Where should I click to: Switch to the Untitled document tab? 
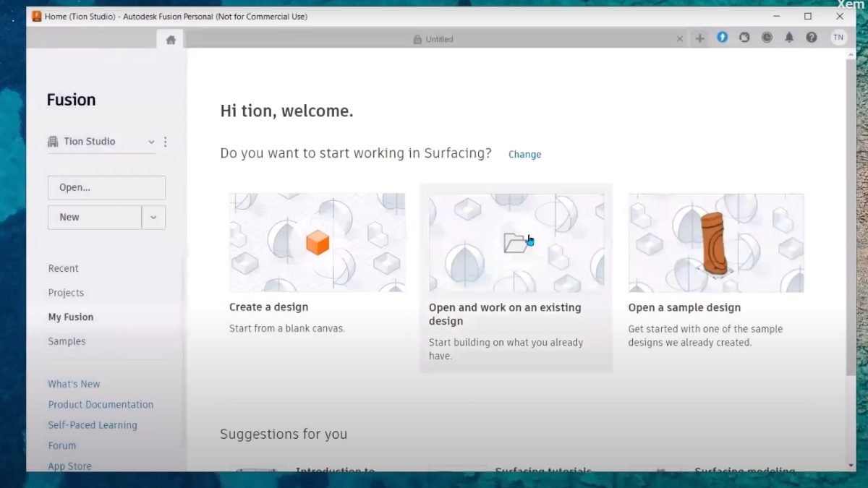tap(433, 39)
